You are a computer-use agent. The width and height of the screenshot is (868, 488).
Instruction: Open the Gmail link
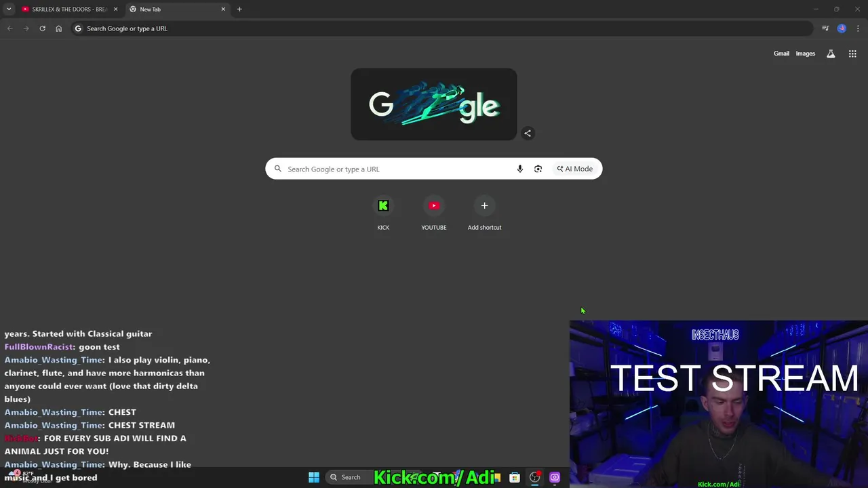coord(781,54)
